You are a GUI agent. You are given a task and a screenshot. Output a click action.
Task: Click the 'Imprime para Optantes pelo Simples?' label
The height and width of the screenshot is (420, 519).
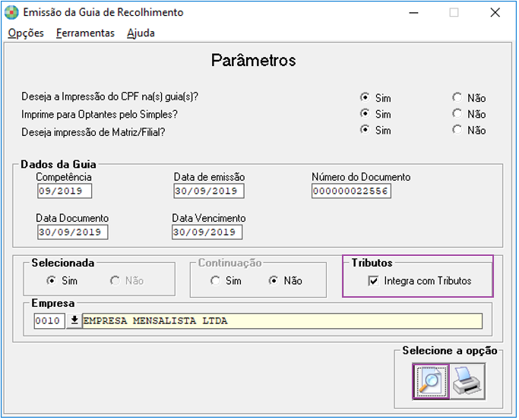click(100, 115)
